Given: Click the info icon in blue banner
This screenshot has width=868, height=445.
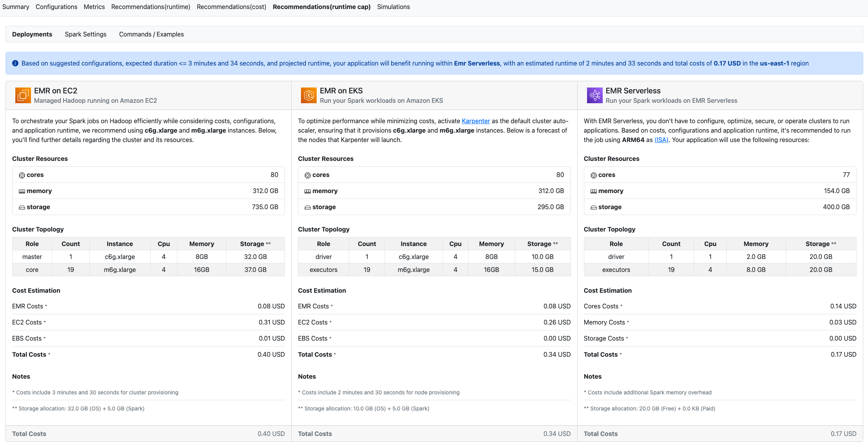Looking at the screenshot, I should pyautogui.click(x=15, y=63).
